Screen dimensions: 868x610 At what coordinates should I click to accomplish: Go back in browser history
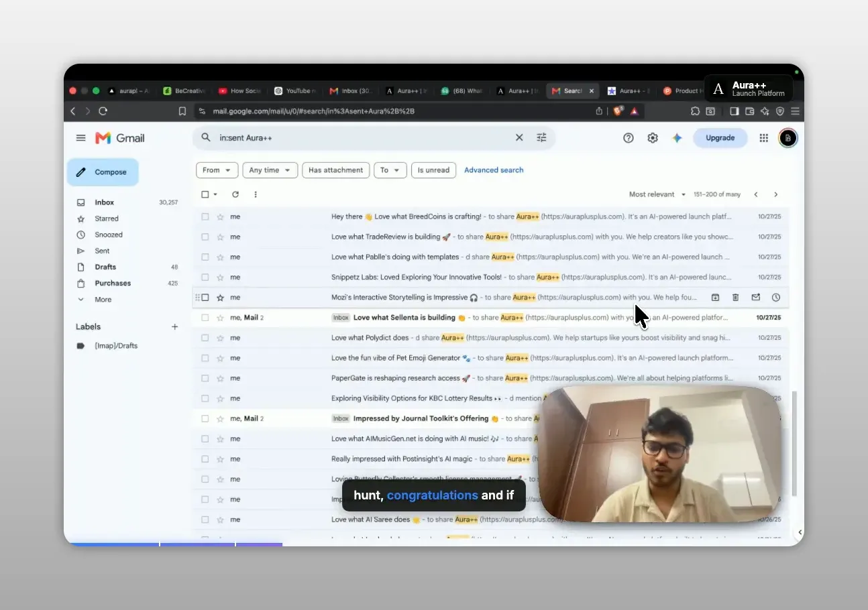73,111
